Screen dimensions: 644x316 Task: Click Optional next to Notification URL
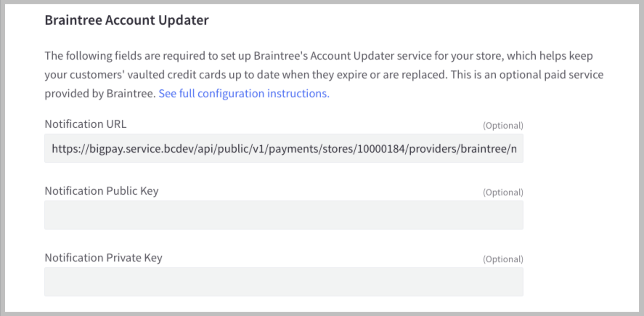click(503, 125)
